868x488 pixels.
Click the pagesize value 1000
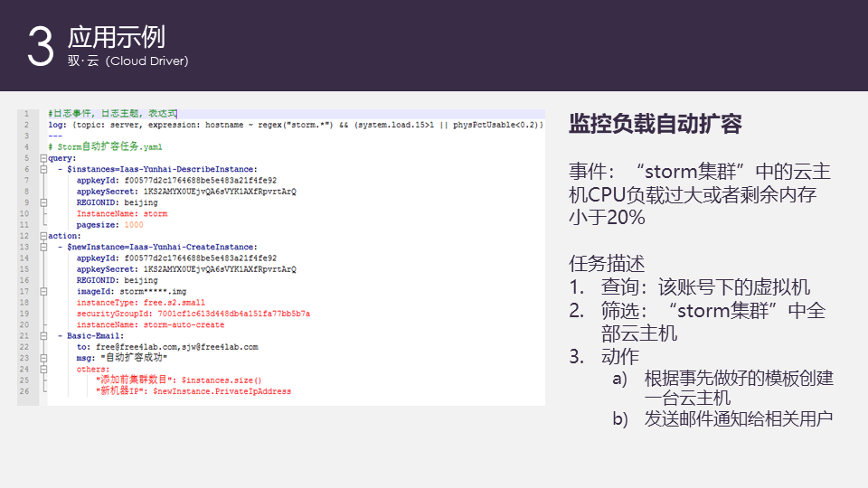coord(134,225)
